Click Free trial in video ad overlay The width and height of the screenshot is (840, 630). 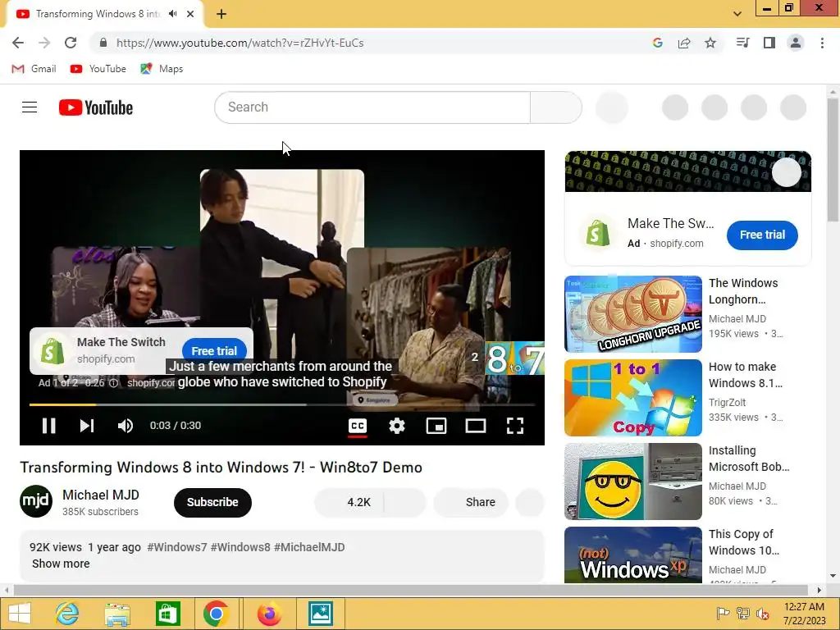[214, 351]
